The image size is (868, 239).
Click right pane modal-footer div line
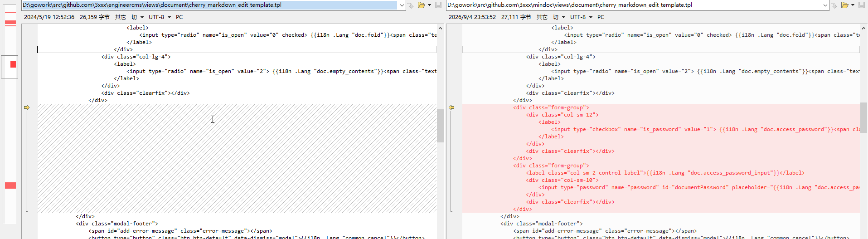click(542, 224)
